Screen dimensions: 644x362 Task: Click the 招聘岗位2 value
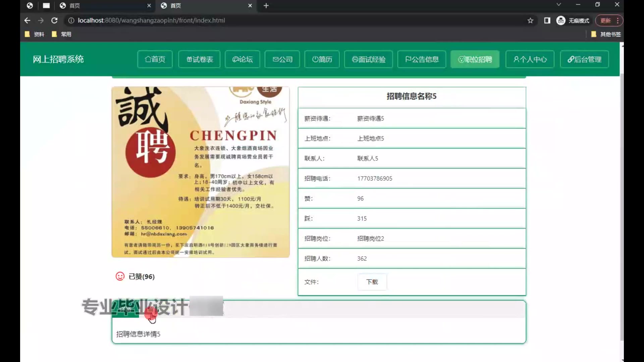coord(370,239)
